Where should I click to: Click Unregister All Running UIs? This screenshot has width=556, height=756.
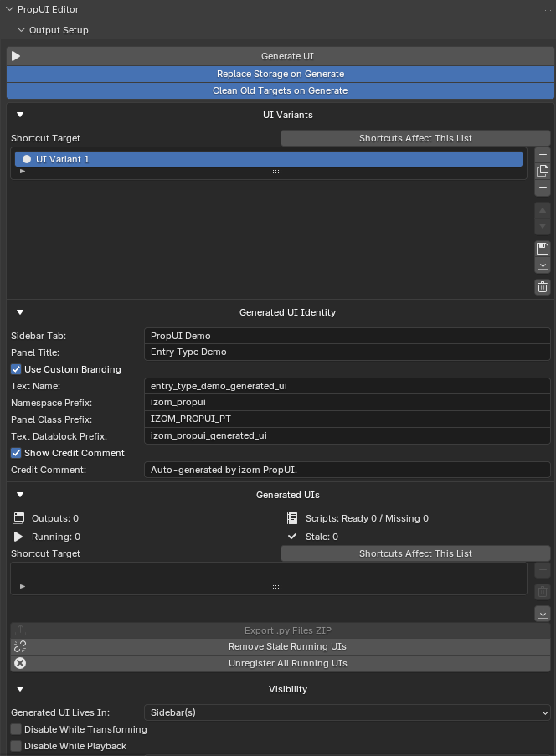tap(281, 663)
